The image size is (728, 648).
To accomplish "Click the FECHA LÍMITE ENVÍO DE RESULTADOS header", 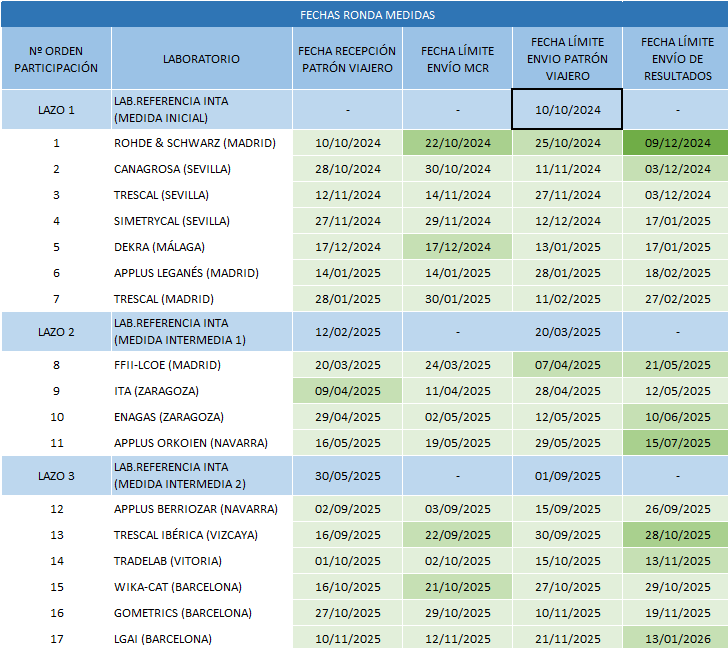I will (677, 59).
